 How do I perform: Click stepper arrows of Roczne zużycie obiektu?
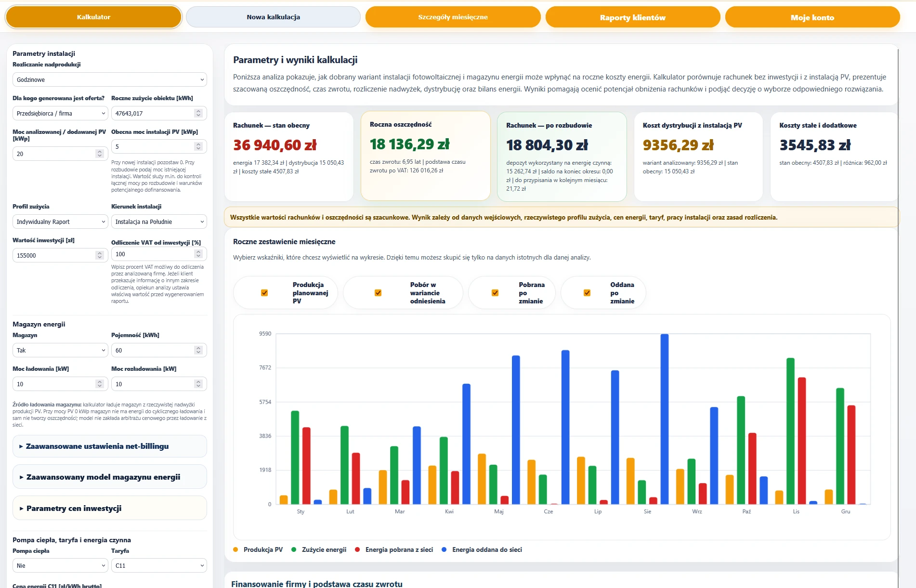coord(198,113)
